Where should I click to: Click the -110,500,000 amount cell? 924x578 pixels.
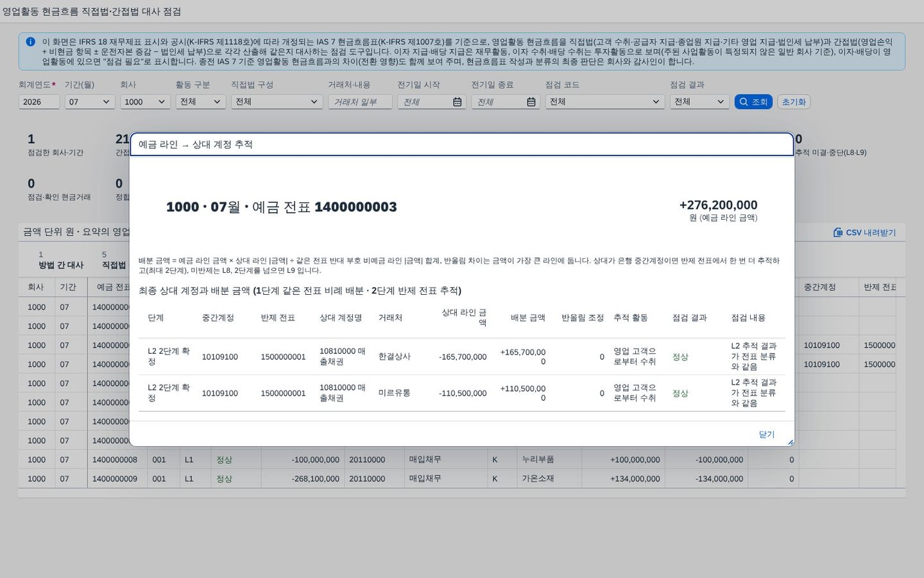tap(463, 394)
